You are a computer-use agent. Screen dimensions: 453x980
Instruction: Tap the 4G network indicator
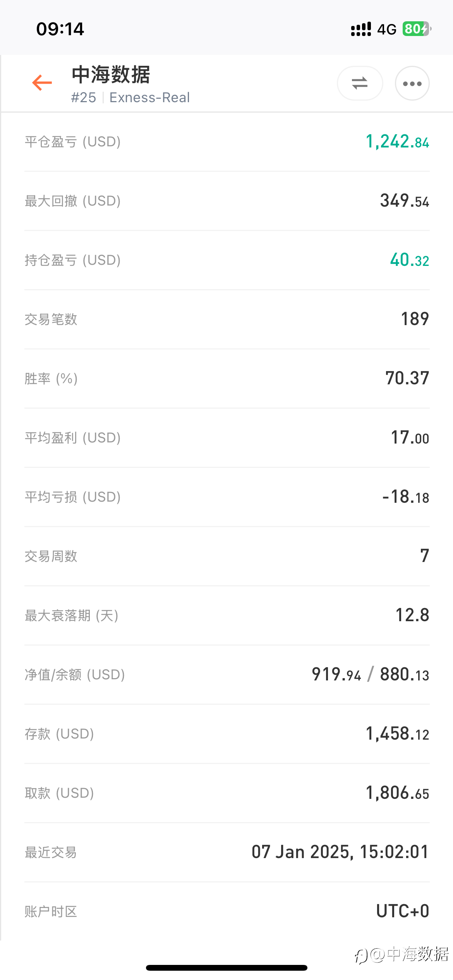tap(387, 29)
